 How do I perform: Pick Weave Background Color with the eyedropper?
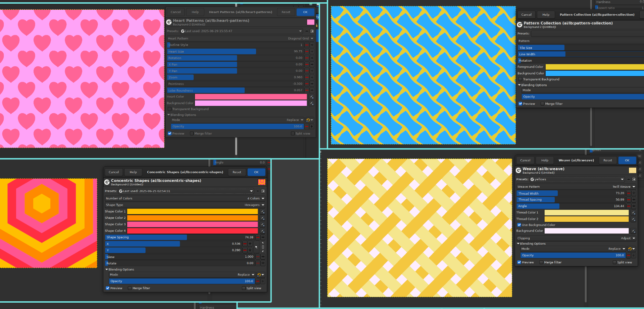point(633,231)
